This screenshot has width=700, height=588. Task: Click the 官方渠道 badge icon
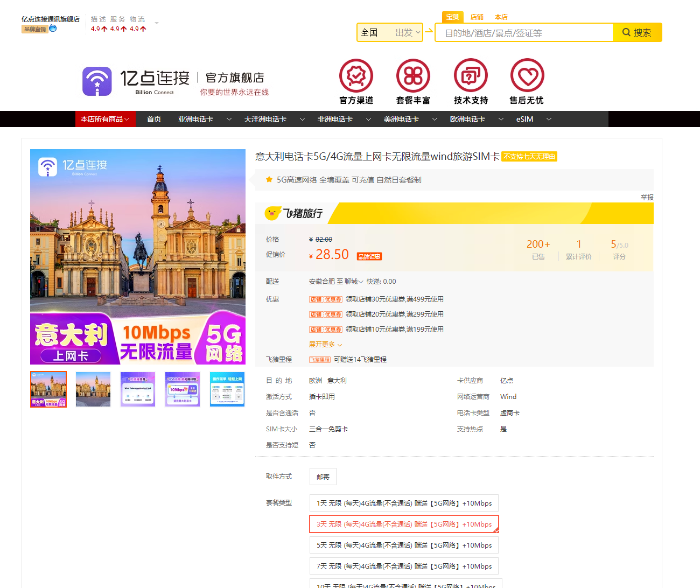[x=356, y=75]
